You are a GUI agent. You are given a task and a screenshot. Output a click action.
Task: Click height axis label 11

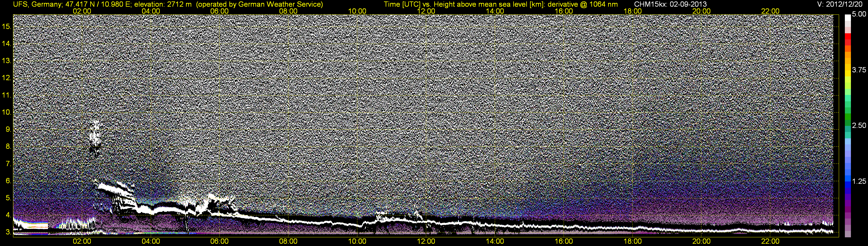pyautogui.click(x=7, y=96)
